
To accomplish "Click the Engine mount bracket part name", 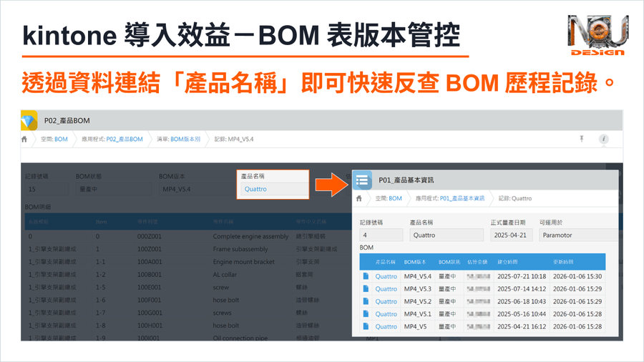I will tap(243, 262).
